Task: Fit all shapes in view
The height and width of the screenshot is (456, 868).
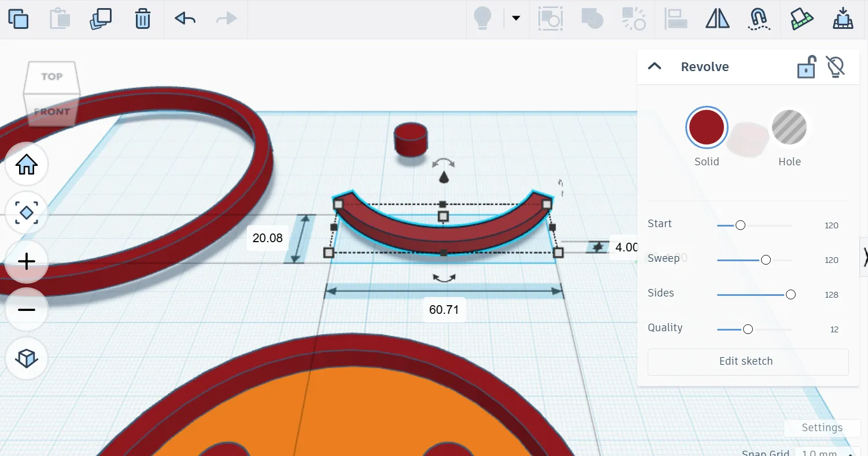Action: [27, 213]
